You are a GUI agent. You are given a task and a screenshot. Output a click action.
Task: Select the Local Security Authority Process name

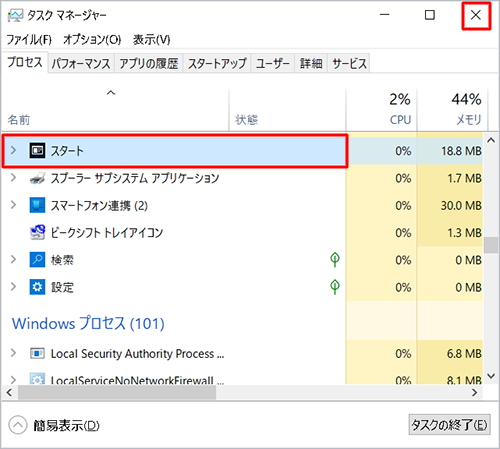tap(137, 354)
